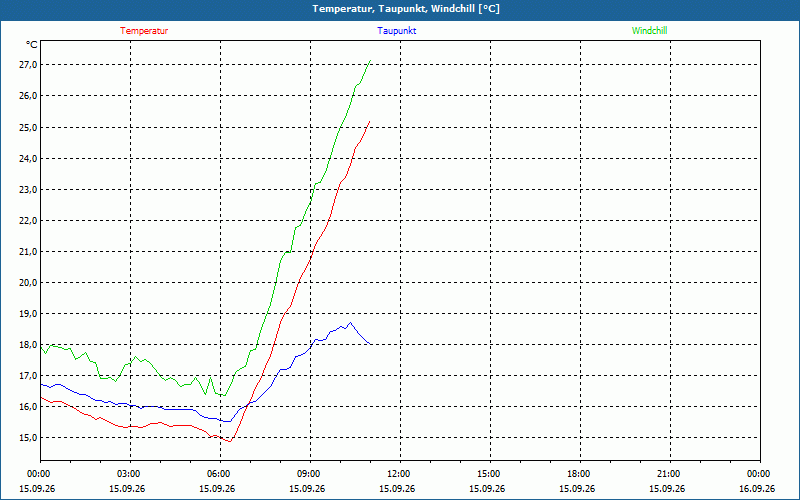Click the 15,0 y-axis value
The height and width of the screenshot is (500, 800).
27,438
